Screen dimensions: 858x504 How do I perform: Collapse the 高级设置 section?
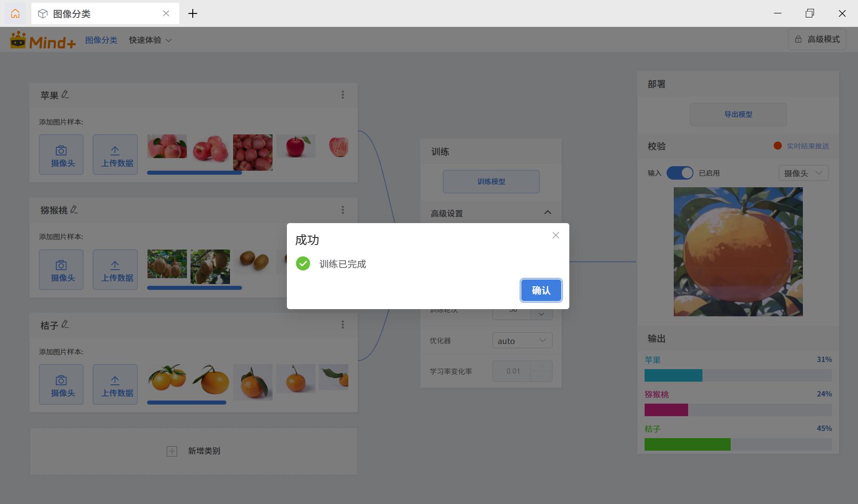(x=547, y=212)
